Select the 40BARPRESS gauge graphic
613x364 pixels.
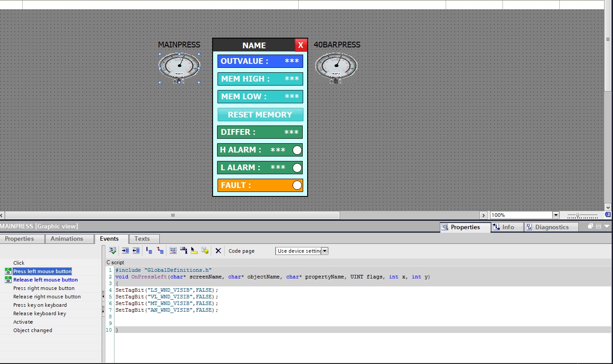tap(336, 67)
